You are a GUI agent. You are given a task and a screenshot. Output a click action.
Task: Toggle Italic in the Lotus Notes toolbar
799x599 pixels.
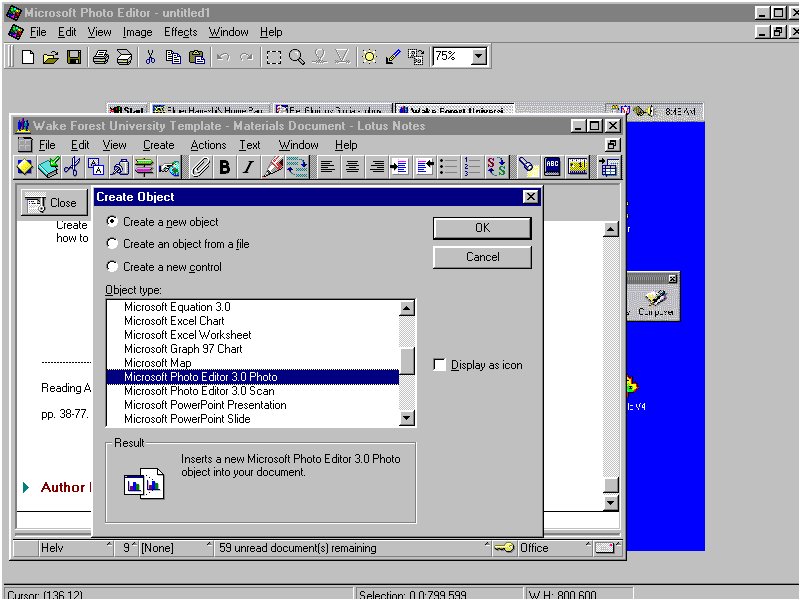(248, 167)
